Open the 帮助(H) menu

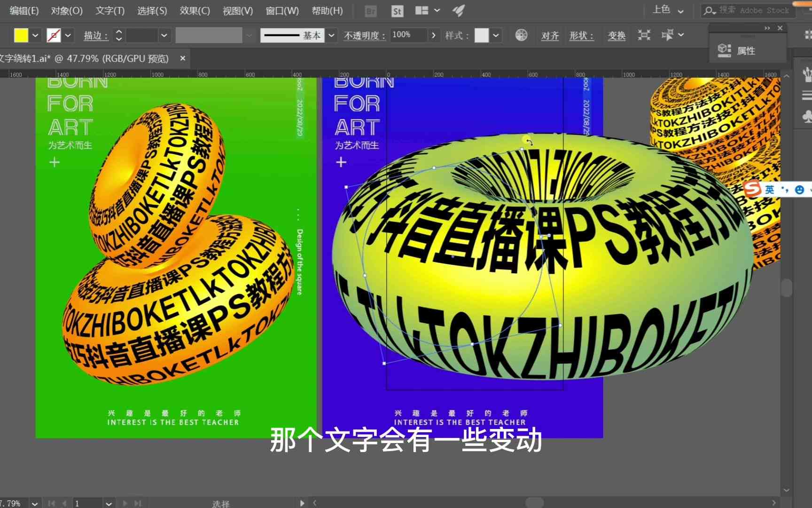point(327,10)
